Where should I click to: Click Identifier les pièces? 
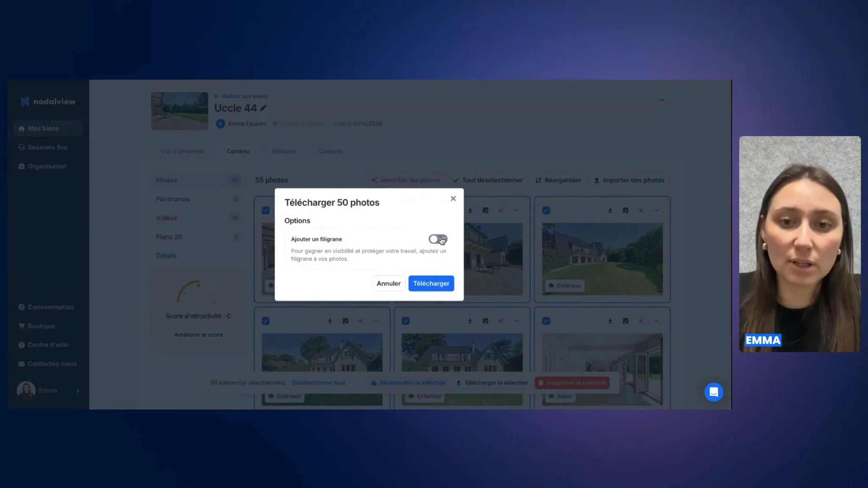point(406,180)
